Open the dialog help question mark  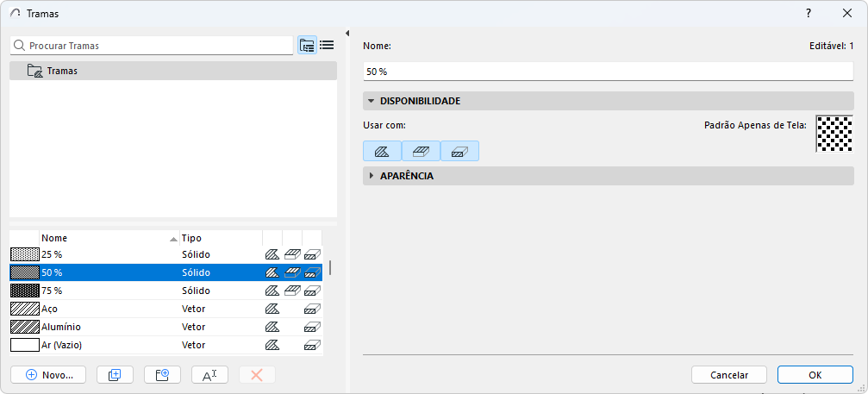(x=809, y=13)
